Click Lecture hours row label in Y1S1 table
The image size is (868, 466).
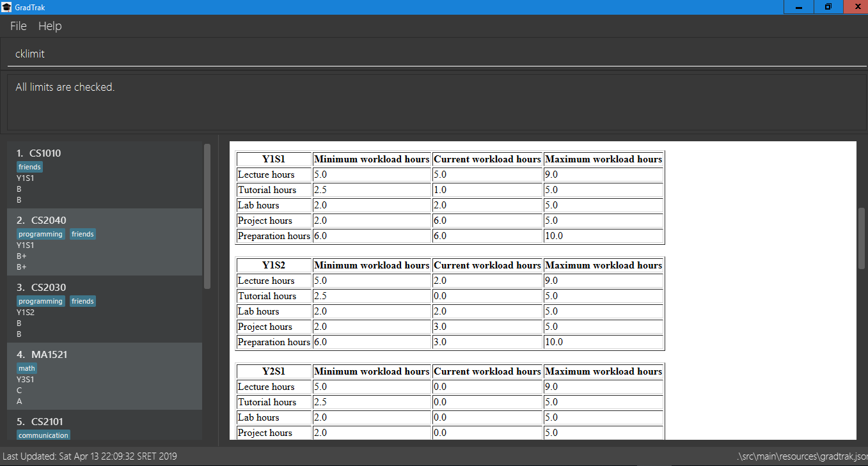(x=266, y=175)
